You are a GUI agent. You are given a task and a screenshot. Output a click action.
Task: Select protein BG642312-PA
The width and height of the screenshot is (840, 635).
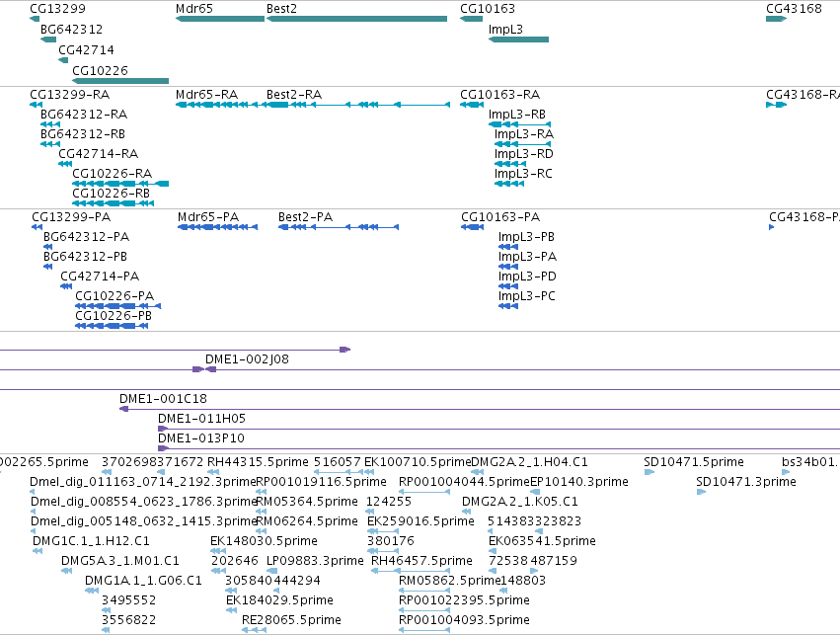point(47,247)
